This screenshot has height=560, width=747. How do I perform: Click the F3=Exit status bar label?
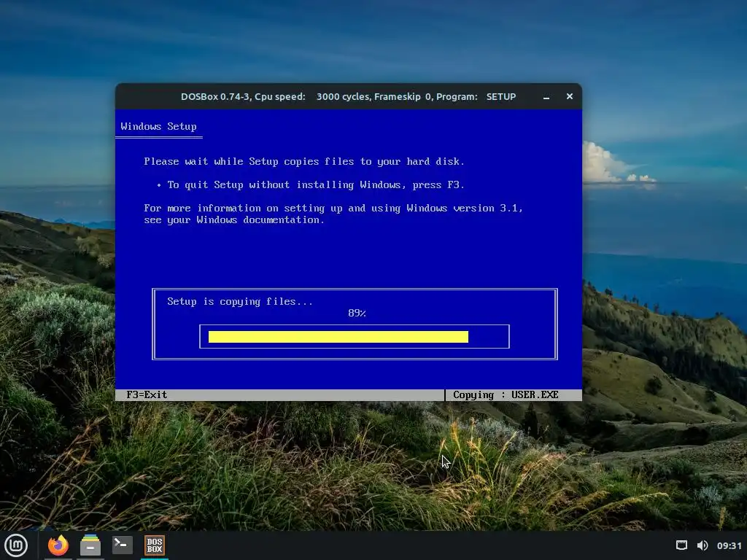coord(147,394)
